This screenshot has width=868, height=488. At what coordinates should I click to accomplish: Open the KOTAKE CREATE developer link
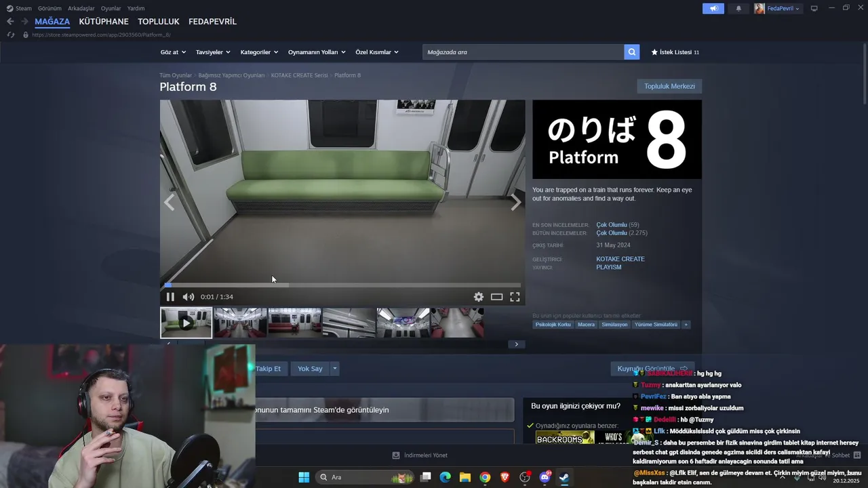(620, 259)
